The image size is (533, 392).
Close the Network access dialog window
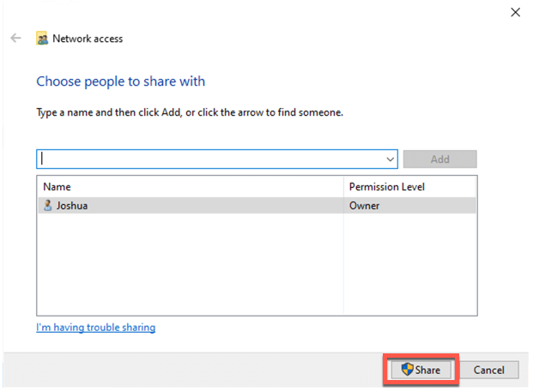pos(515,12)
